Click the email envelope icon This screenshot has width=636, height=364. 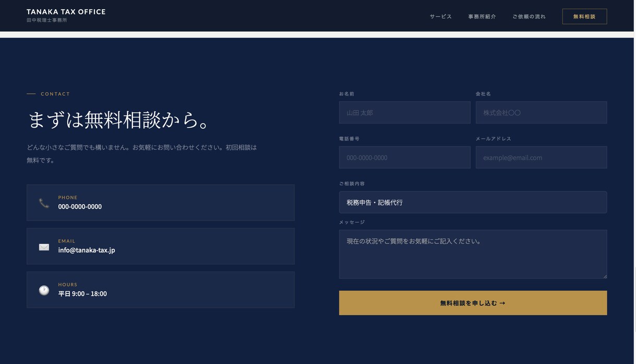point(44,247)
